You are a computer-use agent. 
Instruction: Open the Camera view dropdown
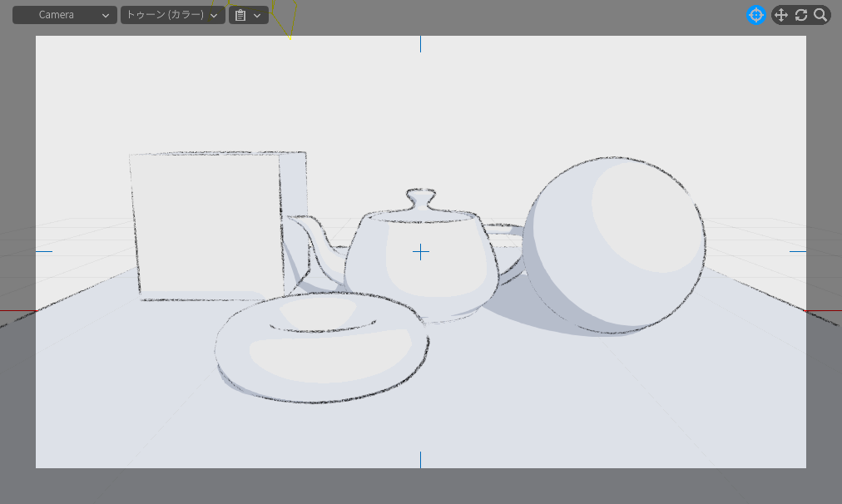(65, 15)
